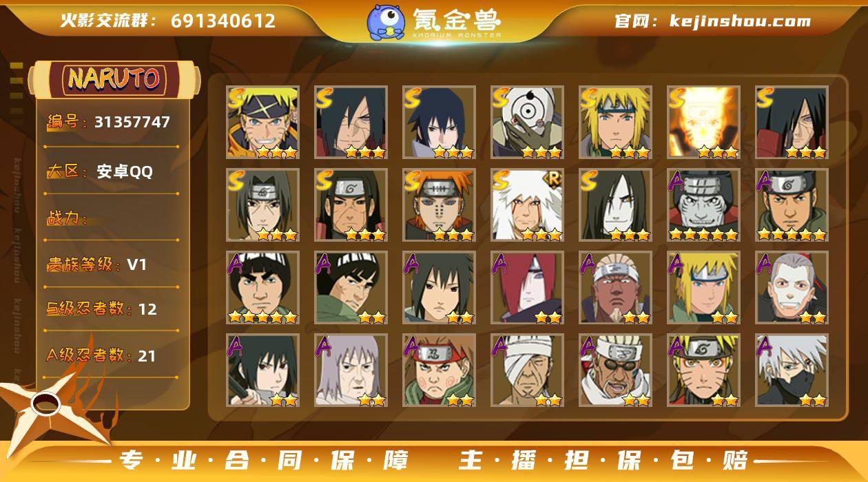Viewport: 868px width, 482px height.
Task: Click the Killer Bee portrait with sunglasses
Action: coord(615,370)
